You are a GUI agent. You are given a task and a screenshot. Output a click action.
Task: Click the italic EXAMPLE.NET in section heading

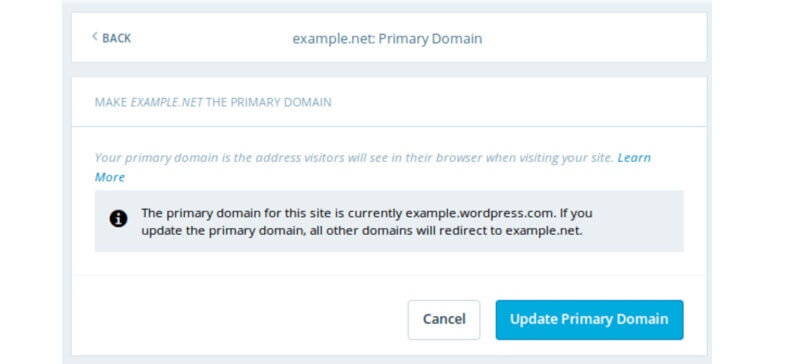click(167, 102)
